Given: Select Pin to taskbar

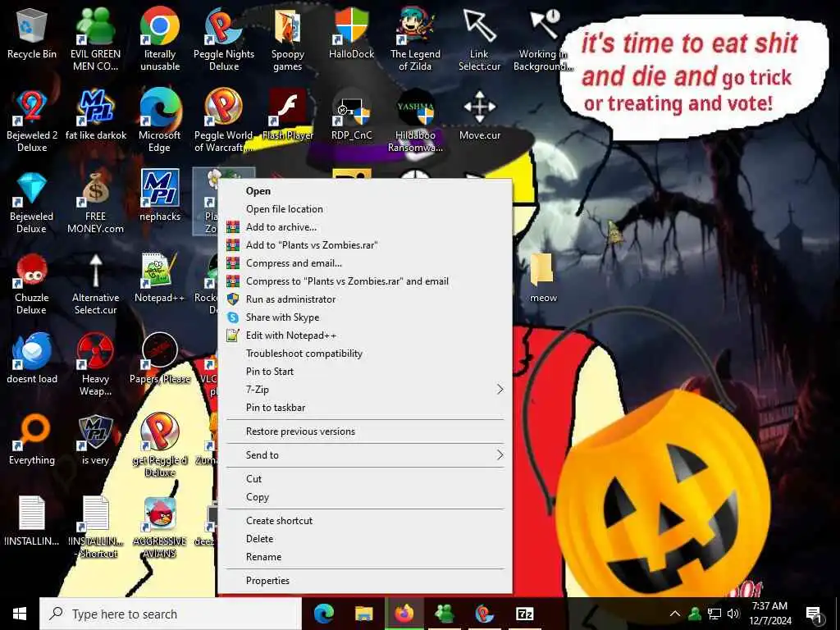Looking at the screenshot, I should point(365,408).
